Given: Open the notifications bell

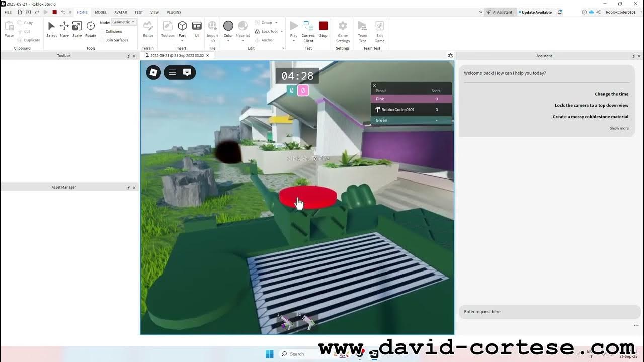Looking at the screenshot, I should [x=560, y=12].
